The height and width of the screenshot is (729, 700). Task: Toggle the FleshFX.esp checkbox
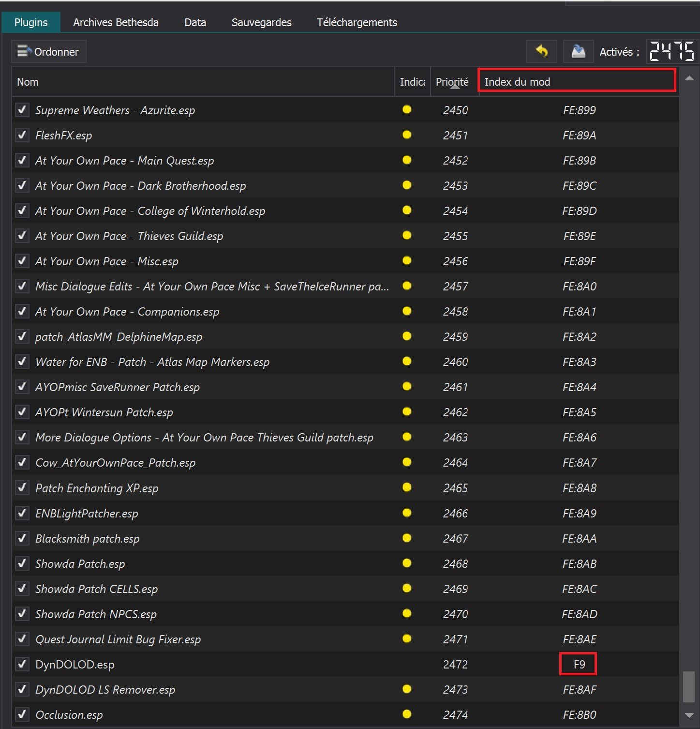click(x=22, y=135)
